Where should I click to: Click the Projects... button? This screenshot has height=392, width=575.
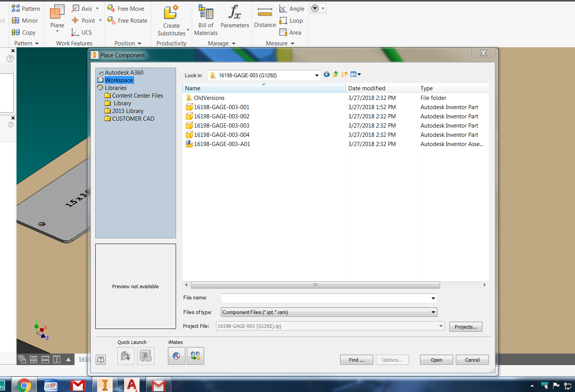tap(465, 326)
